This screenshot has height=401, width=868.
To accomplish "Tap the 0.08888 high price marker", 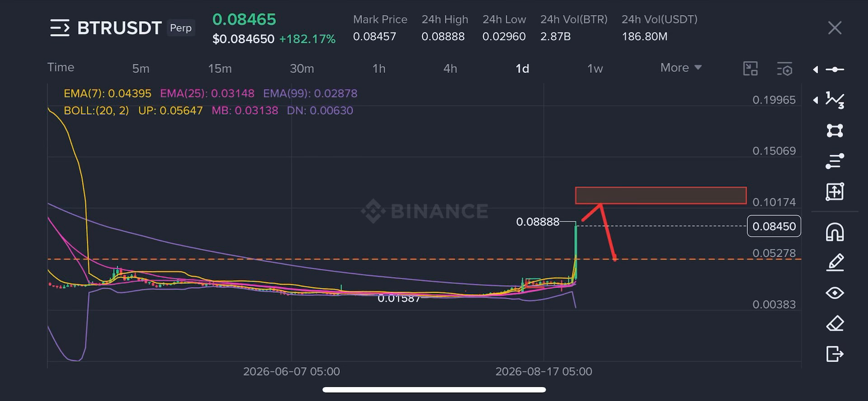I will (538, 222).
